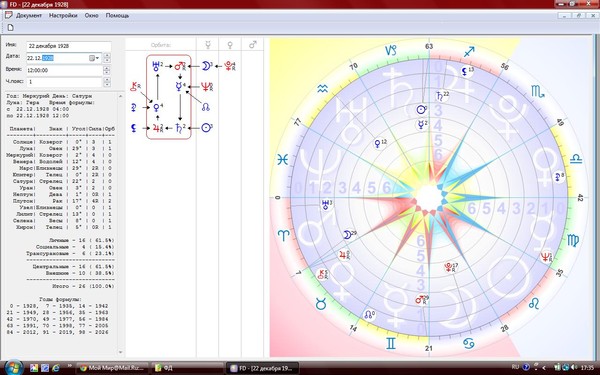Increase the date with its stepper arrow
The width and height of the screenshot is (600, 375).
coord(107,56)
